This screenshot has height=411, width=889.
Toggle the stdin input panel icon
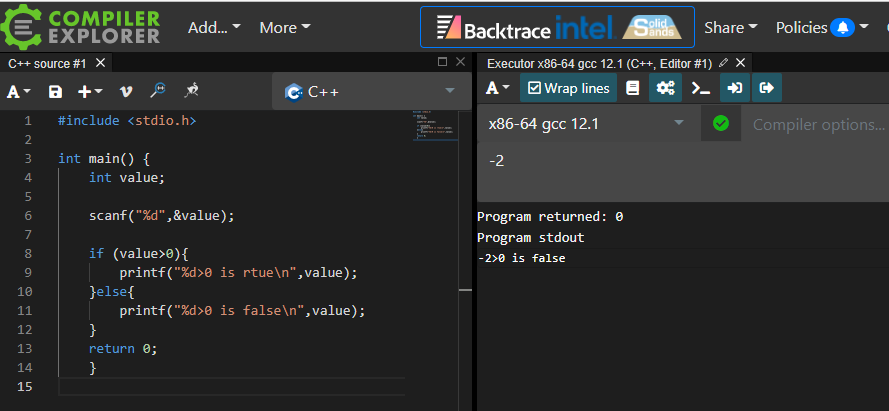point(735,88)
